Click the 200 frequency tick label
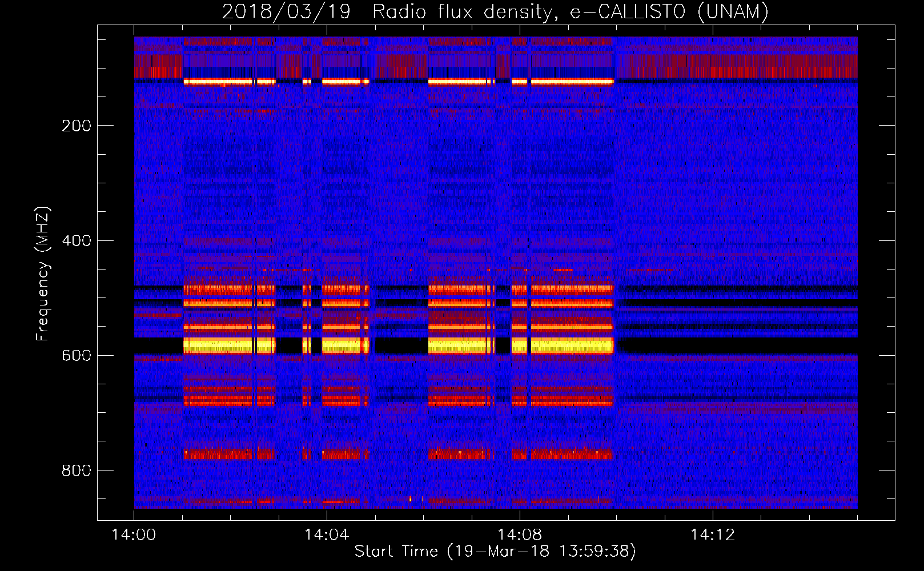Image resolution: width=924 pixels, height=571 pixels. (77, 126)
